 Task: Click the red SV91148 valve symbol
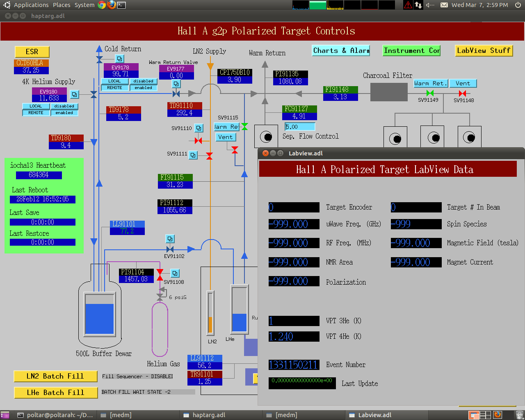tap(463, 94)
